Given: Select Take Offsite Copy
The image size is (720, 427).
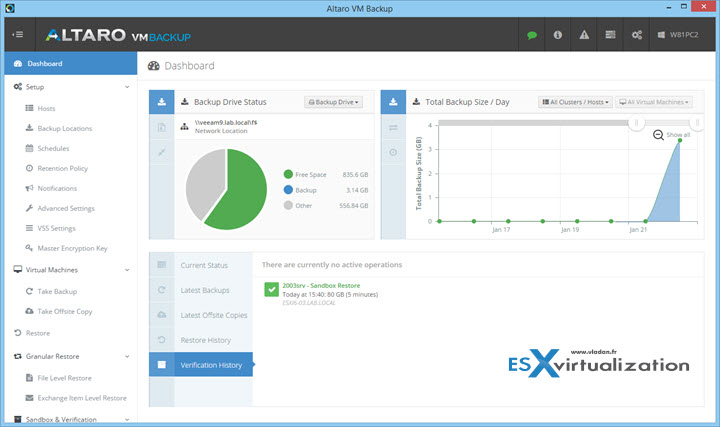Looking at the screenshot, I should pyautogui.click(x=65, y=311).
